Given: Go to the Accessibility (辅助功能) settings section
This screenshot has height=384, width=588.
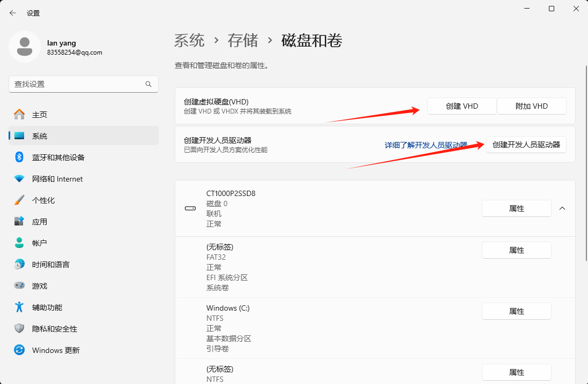Looking at the screenshot, I should tap(84, 307).
